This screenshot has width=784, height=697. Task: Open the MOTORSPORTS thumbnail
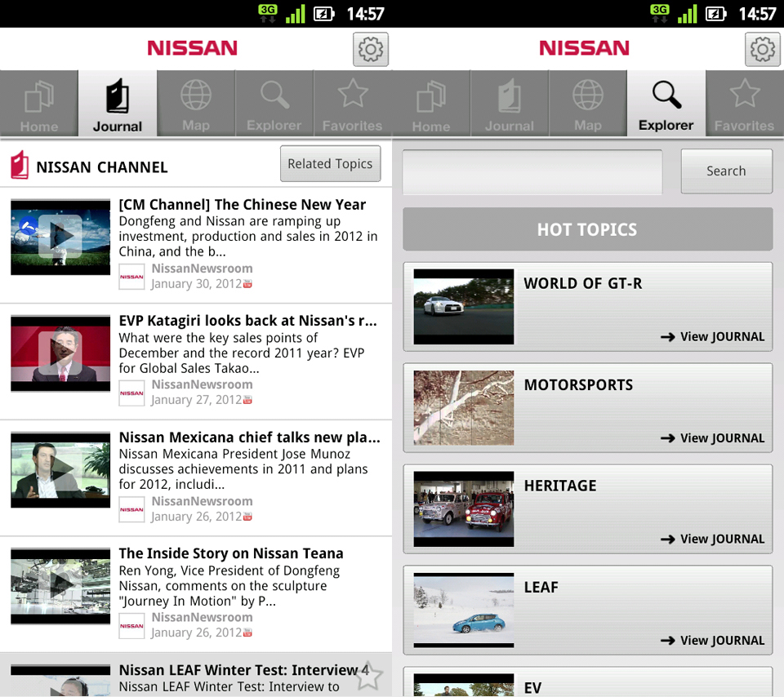464,408
